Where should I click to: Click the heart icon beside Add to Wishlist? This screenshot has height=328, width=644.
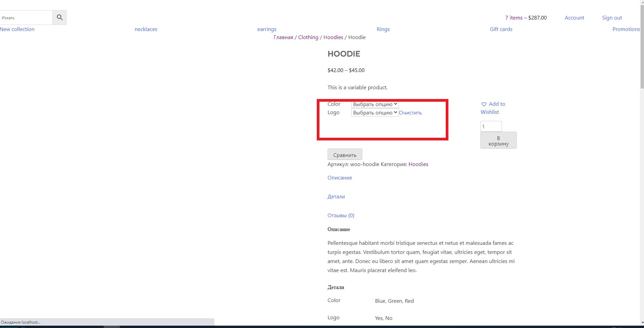(x=484, y=104)
